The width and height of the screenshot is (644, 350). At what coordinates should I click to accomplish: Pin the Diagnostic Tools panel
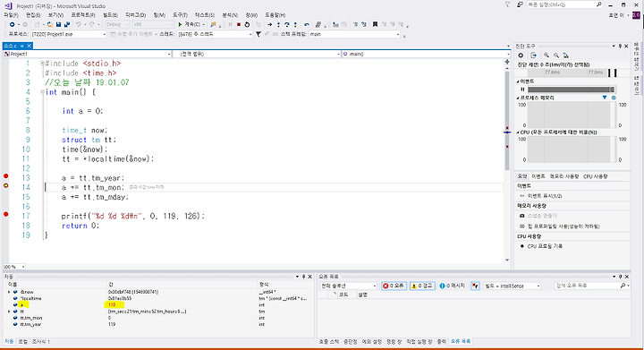[x=620, y=46]
